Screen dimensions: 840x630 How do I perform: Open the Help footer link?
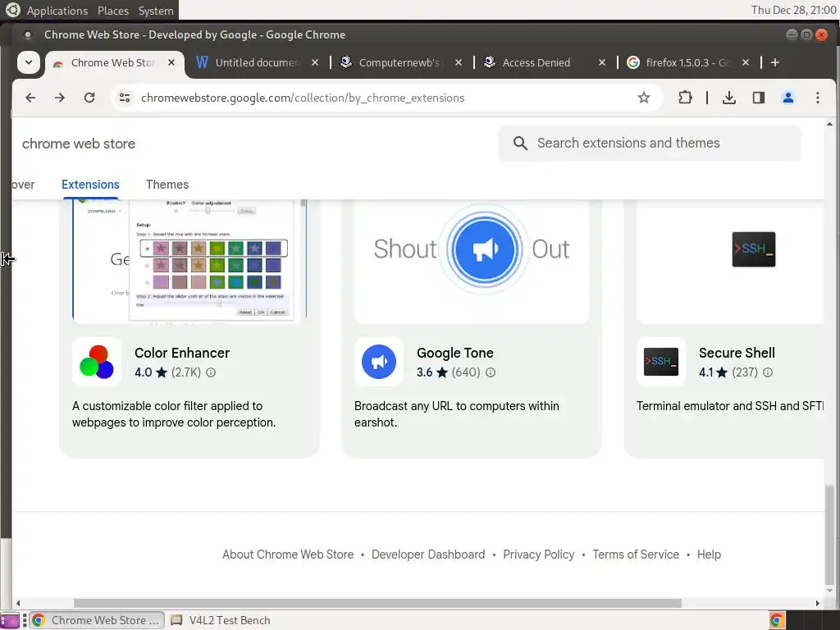(709, 555)
